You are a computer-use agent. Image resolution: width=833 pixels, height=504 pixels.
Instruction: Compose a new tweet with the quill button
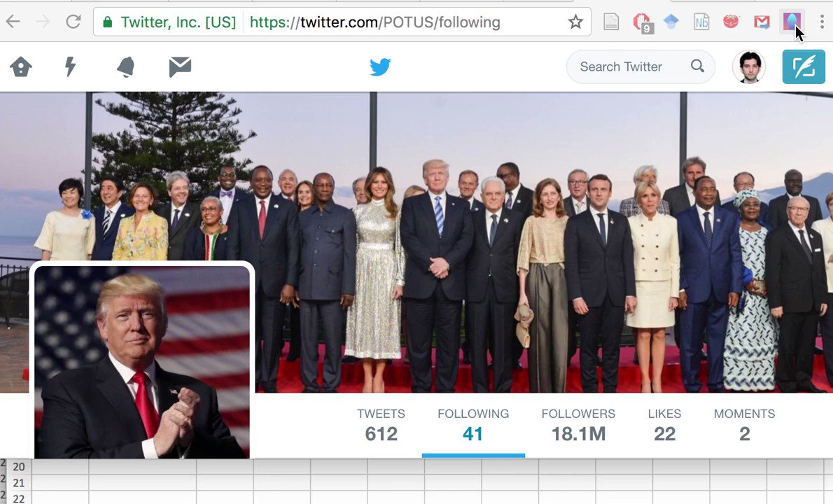pyautogui.click(x=804, y=67)
